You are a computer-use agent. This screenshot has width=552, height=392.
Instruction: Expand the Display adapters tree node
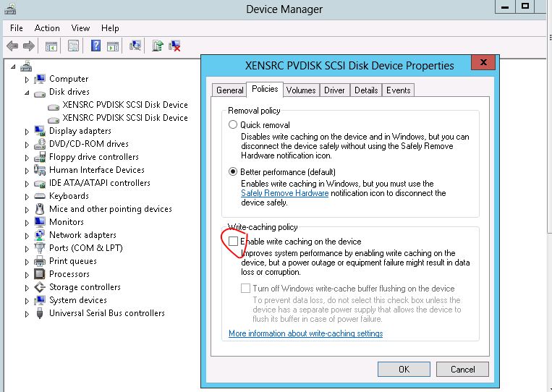27,132
